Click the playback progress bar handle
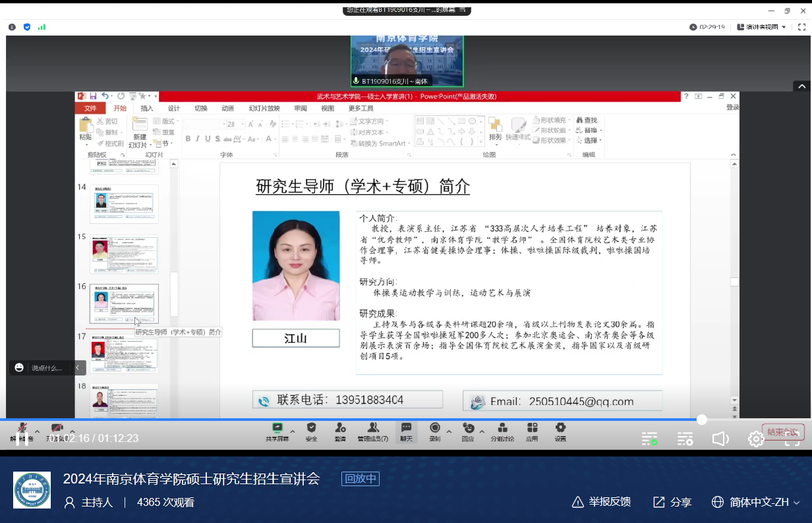This screenshot has width=812, height=523. 702,420
